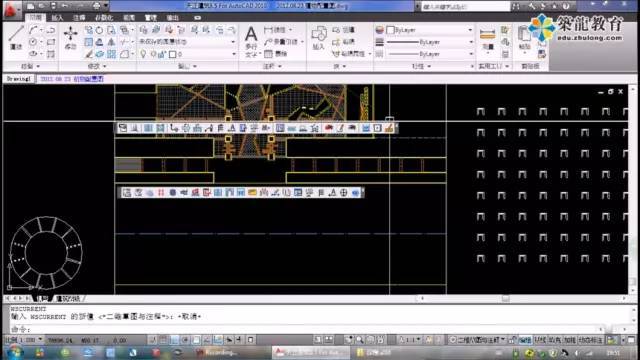Viewport: 640px width, 360px height.
Task: Toggle Ortho mode in status bar
Action: click(174, 340)
